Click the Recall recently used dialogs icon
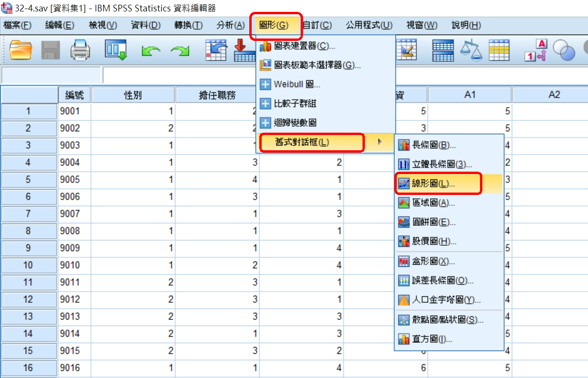 coord(116,50)
